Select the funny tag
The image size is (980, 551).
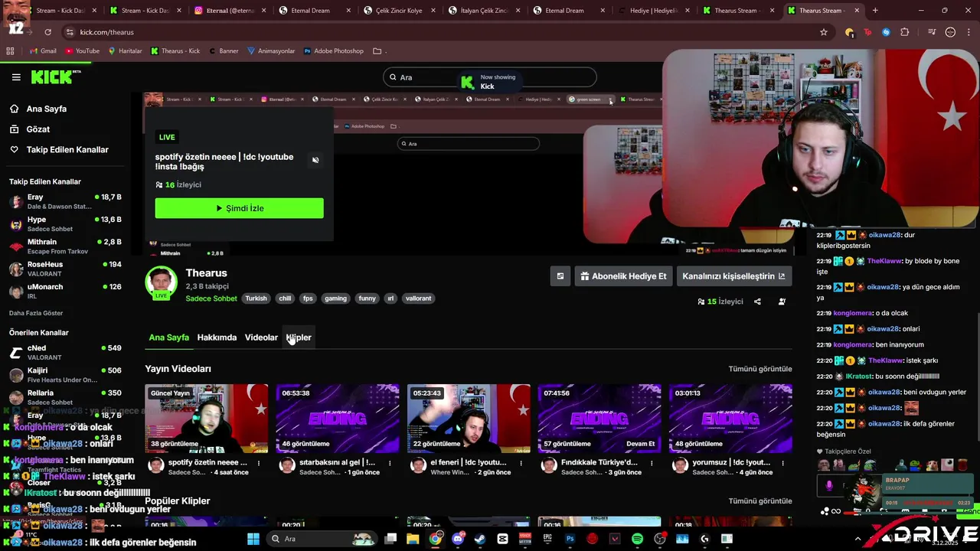pyautogui.click(x=367, y=298)
